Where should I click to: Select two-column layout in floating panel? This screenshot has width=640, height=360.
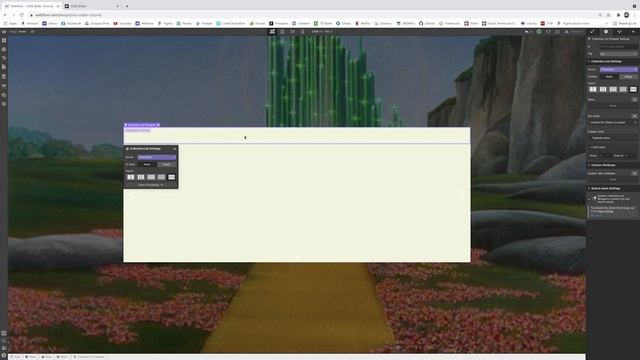pos(131,177)
